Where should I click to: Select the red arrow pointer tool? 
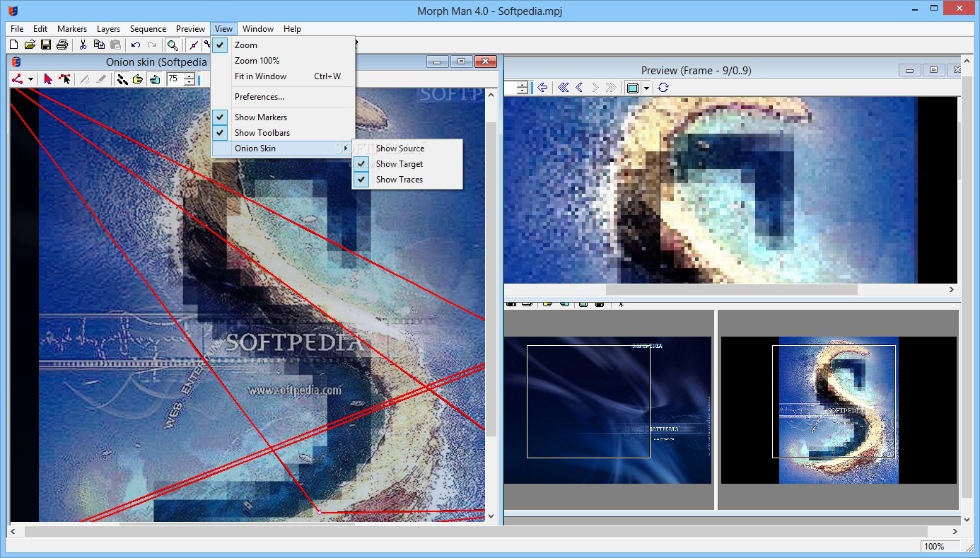tap(48, 79)
